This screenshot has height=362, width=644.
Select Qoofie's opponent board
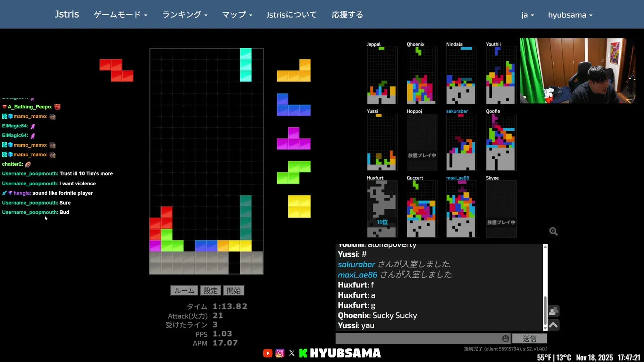click(x=501, y=142)
